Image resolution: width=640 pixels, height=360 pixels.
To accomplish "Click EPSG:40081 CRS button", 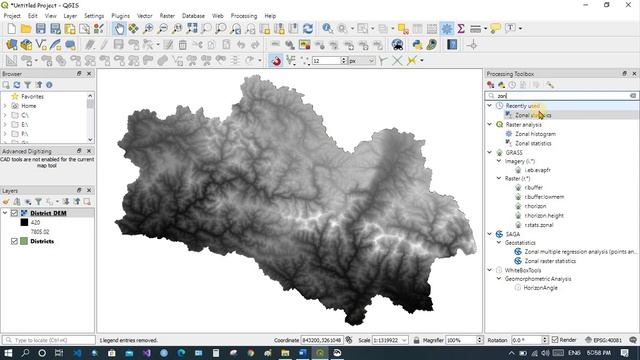I will coord(603,340).
